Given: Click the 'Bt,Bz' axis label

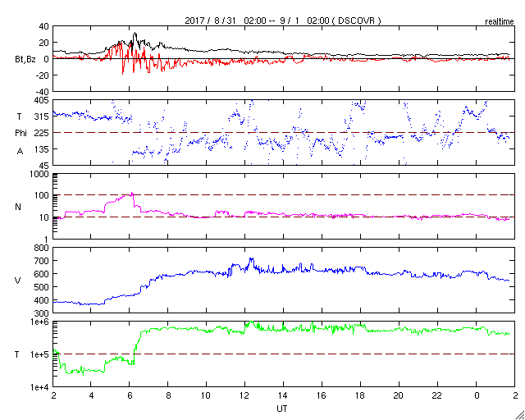Looking at the screenshot, I should (25, 61).
